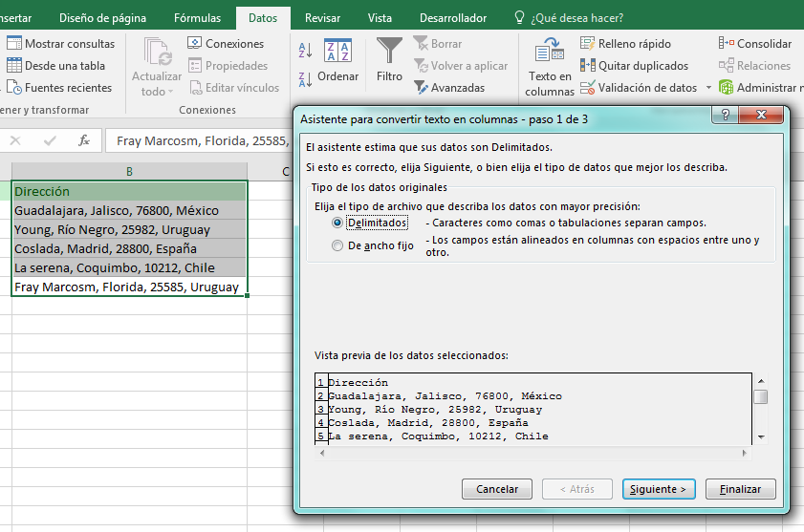
Task: Click Relleno rápido tool
Action: tap(625, 44)
